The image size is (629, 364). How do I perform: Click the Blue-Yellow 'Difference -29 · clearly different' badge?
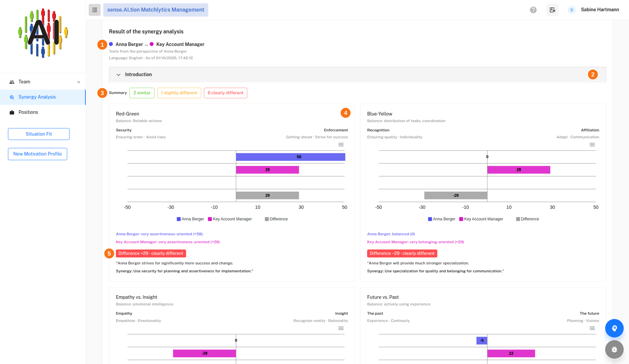402,253
